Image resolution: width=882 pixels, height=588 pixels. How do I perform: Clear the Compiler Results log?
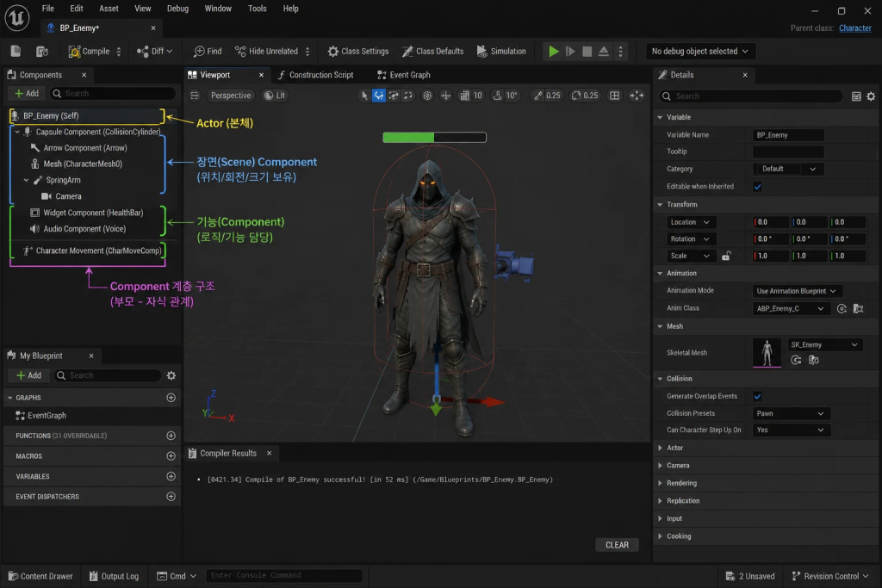coord(617,545)
